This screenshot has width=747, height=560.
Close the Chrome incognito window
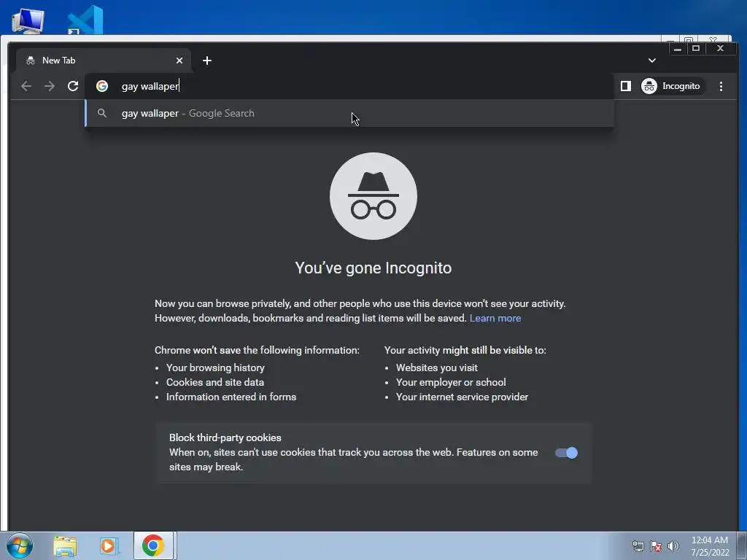[x=720, y=48]
